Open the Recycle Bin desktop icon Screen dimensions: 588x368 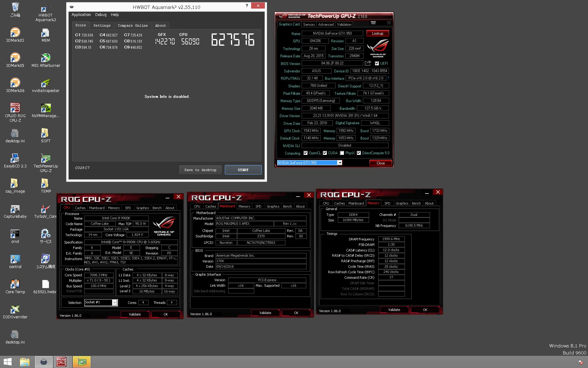pyautogui.click(x=15, y=10)
